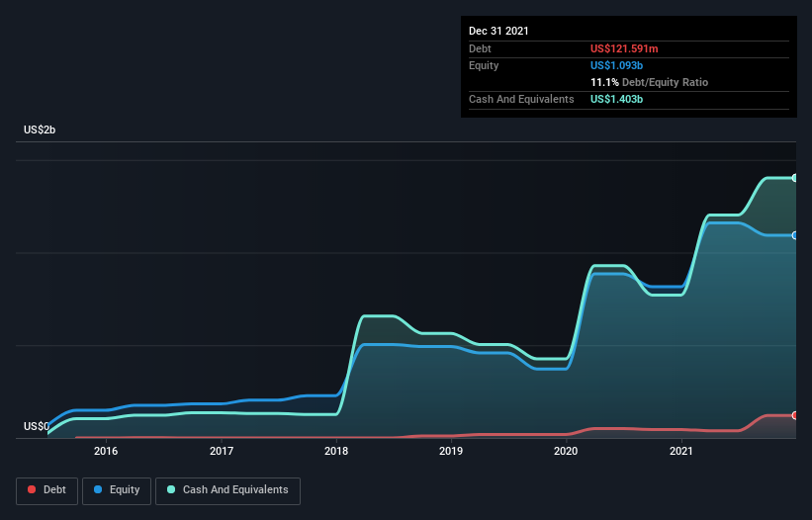Click the 2019 axis label

coord(451,451)
